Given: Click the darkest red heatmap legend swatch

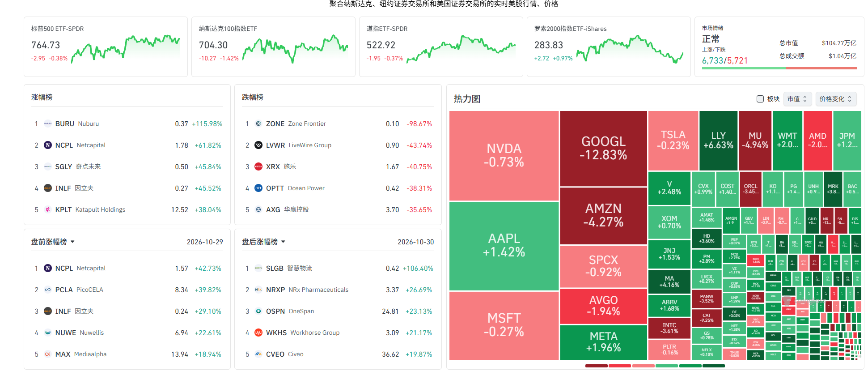Looking at the screenshot, I should click(597, 366).
